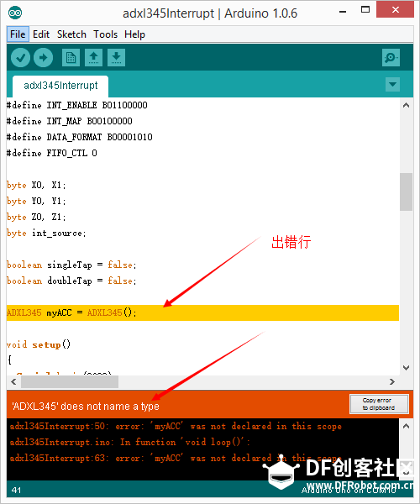Click the horizontal scrollbar right arrow
The image size is (420, 504).
coord(392,382)
